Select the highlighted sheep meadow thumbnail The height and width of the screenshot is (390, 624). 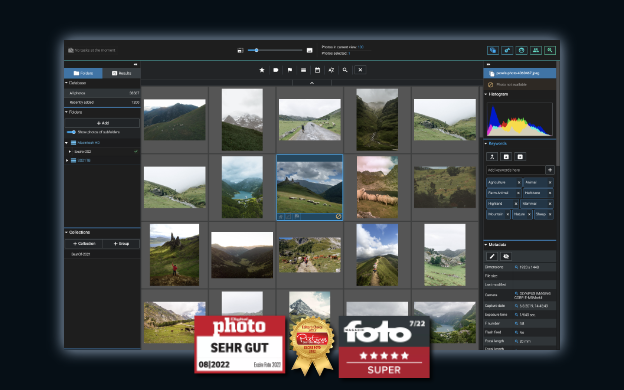[310, 187]
